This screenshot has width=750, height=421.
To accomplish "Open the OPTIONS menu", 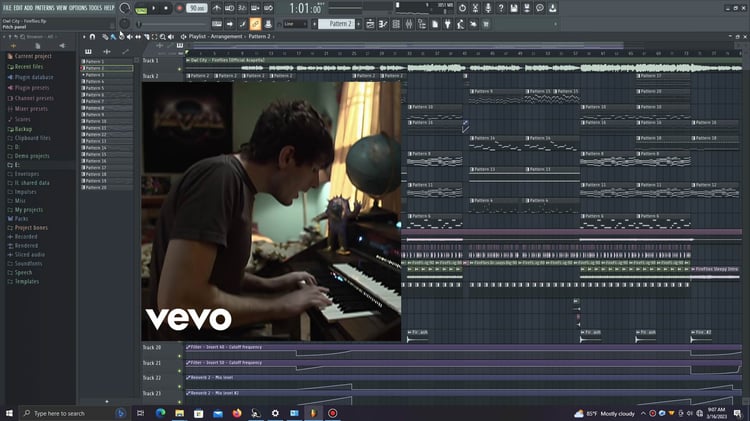I will [x=78, y=8].
